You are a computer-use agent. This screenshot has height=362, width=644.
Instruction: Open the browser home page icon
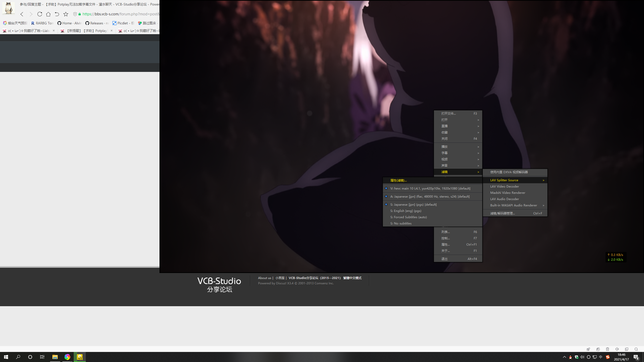pos(48,14)
